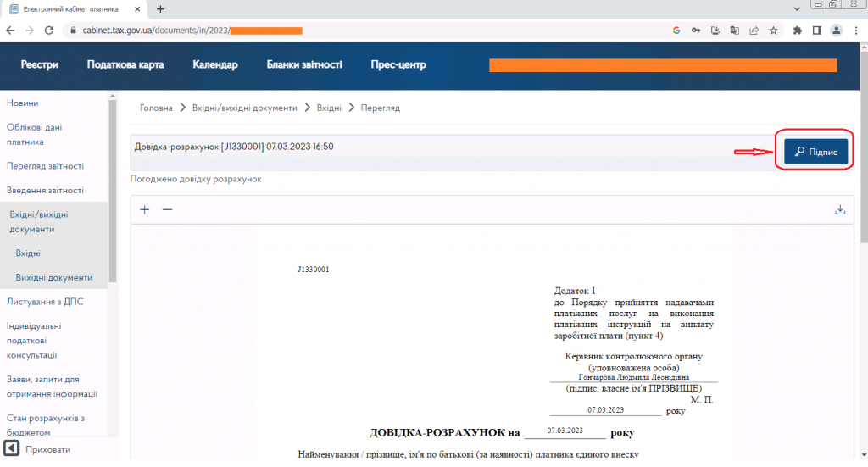Open Новини in sidebar

pos(22,103)
